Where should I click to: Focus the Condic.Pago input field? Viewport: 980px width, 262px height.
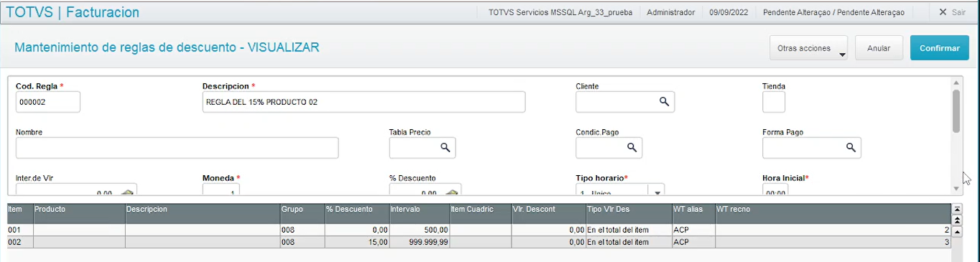point(609,148)
